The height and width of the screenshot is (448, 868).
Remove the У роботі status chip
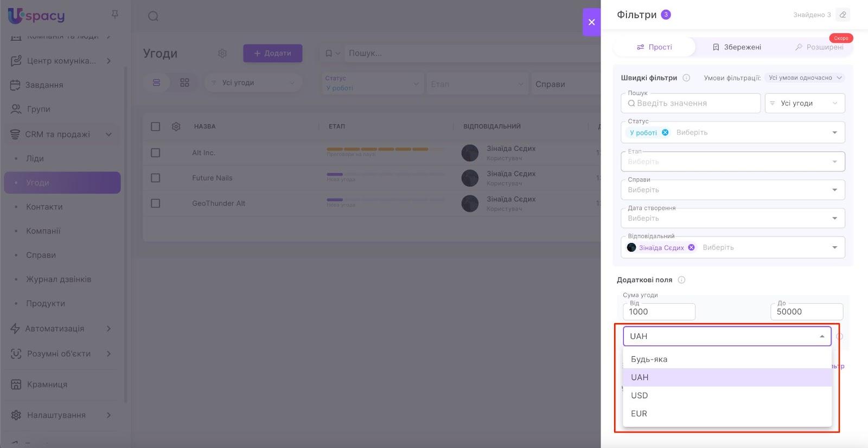[665, 132]
